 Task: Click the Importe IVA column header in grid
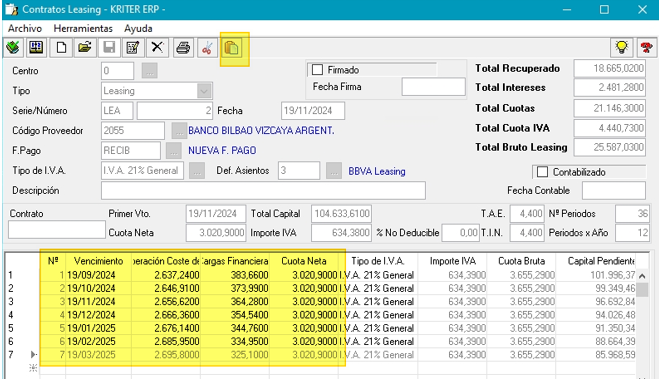coord(453,261)
